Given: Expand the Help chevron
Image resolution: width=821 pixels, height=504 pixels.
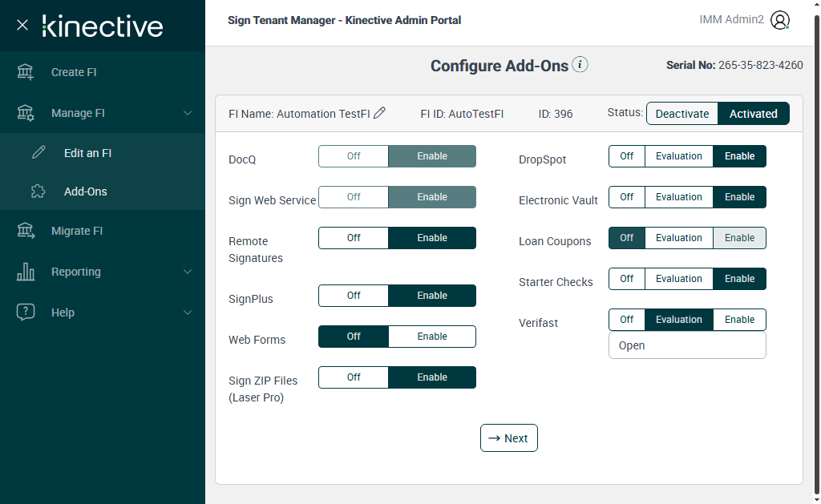Looking at the screenshot, I should [188, 312].
